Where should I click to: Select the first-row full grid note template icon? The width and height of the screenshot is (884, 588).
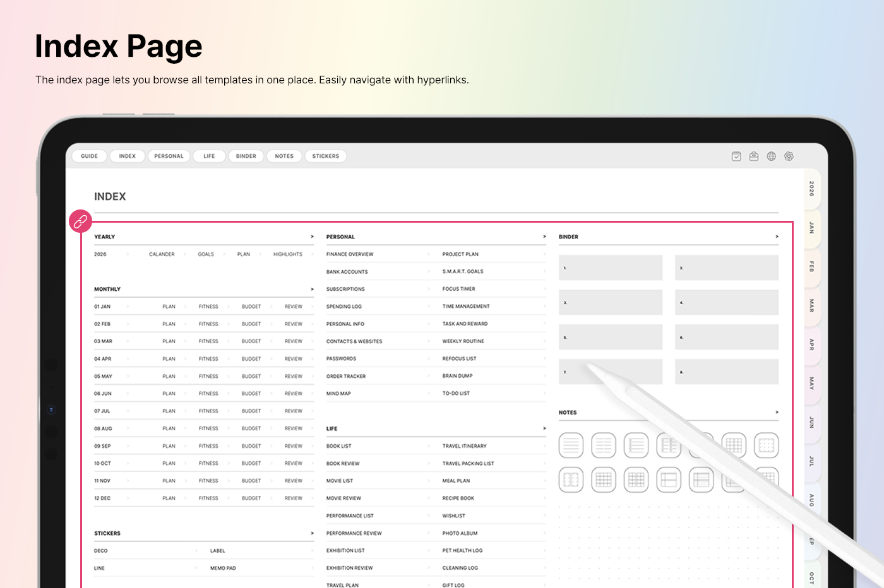click(734, 446)
